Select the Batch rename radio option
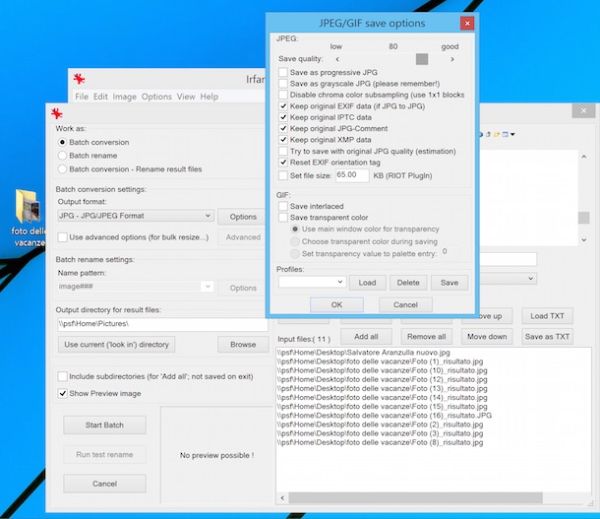This screenshot has height=519, width=600. pyautogui.click(x=63, y=156)
